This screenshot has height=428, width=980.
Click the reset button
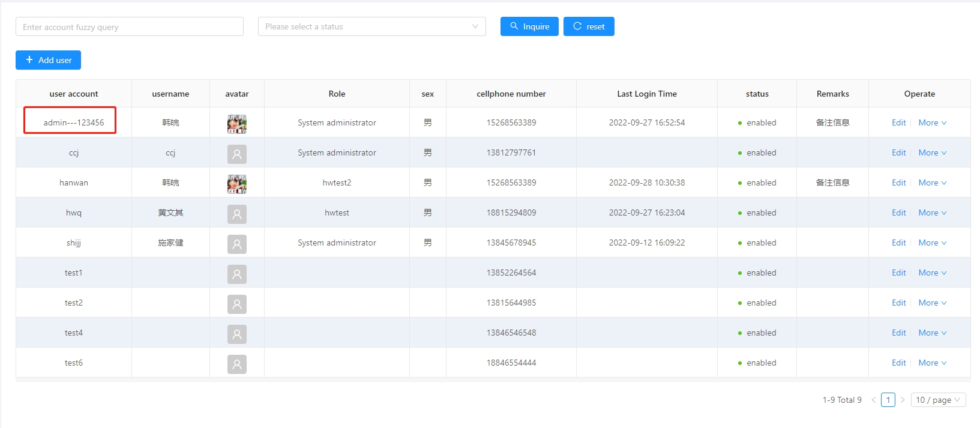click(588, 26)
